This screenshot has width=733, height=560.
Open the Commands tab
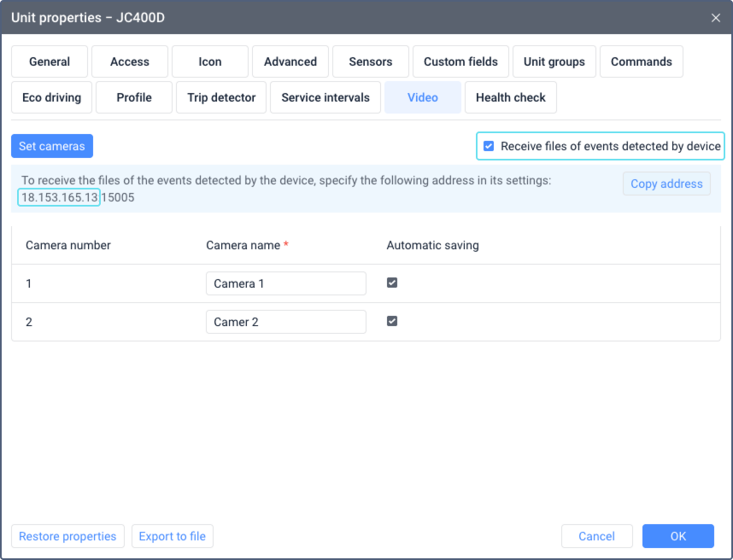(x=641, y=61)
